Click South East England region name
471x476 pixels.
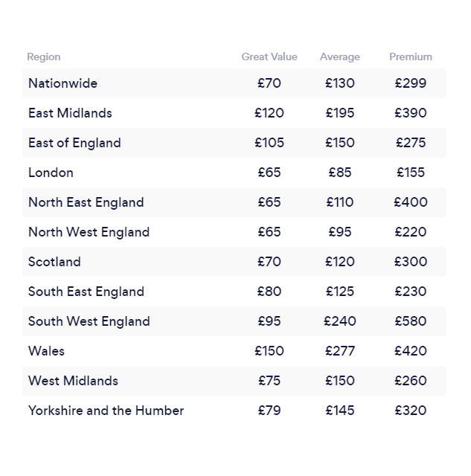click(86, 292)
